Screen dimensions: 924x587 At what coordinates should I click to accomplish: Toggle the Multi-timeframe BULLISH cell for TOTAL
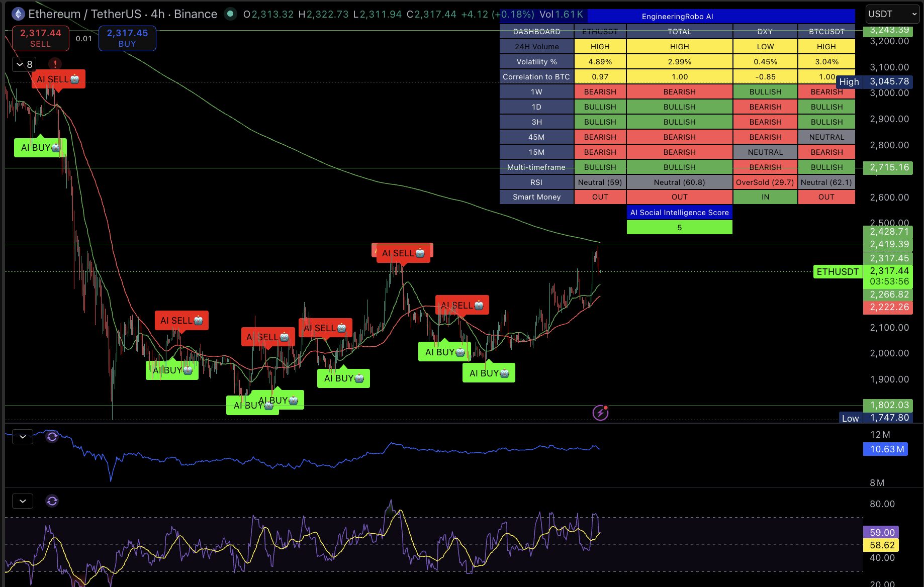pos(679,167)
